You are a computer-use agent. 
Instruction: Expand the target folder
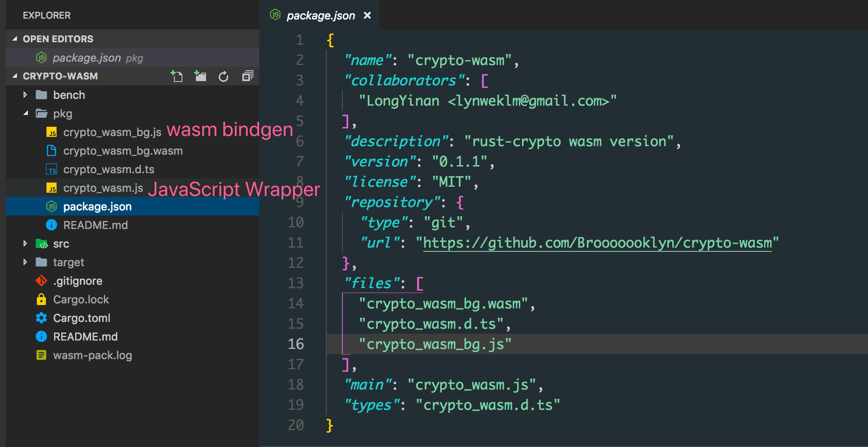(25, 262)
